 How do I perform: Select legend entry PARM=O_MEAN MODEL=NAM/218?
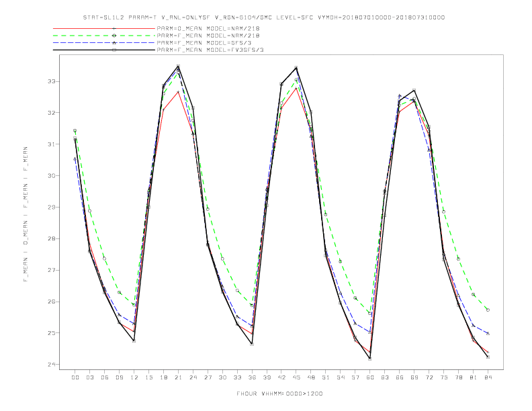[x=208, y=28]
